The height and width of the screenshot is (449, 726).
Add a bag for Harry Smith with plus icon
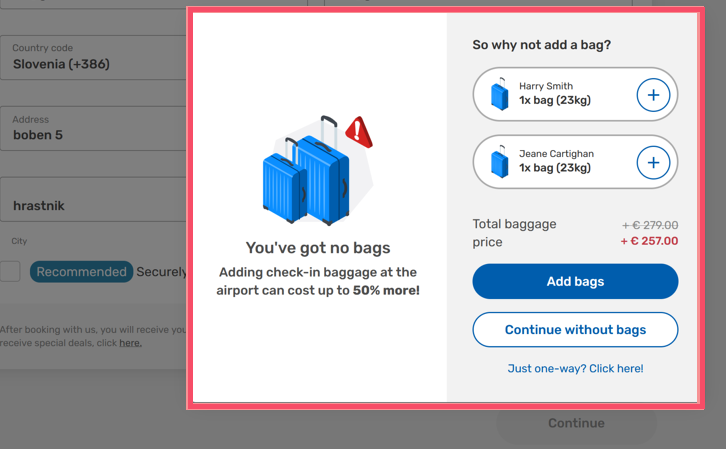pyautogui.click(x=653, y=95)
